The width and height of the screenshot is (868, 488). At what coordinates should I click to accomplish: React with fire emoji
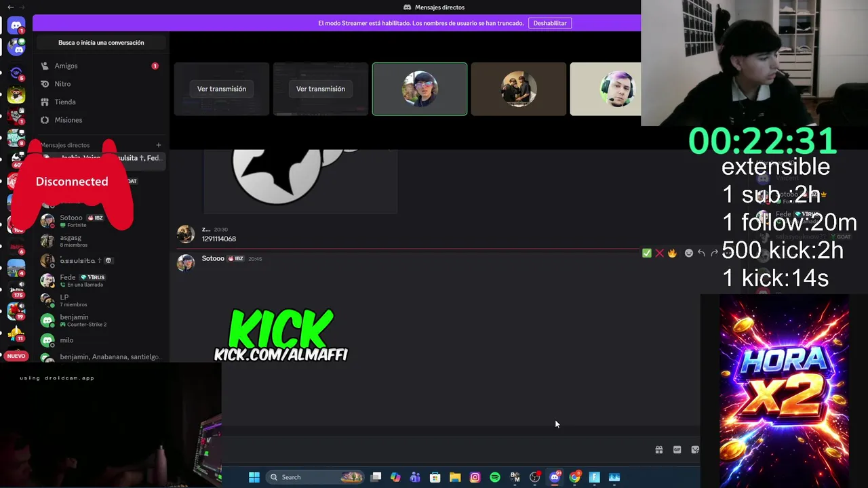tap(672, 253)
